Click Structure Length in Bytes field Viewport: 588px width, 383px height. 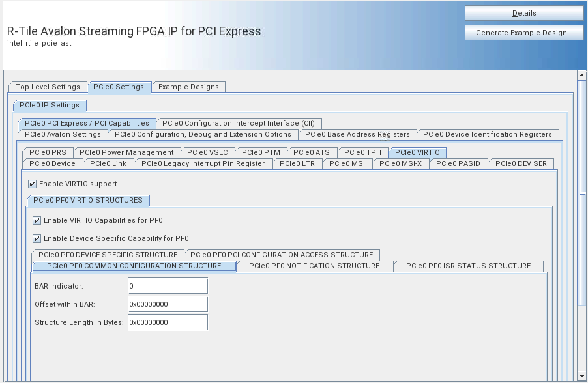(x=168, y=322)
